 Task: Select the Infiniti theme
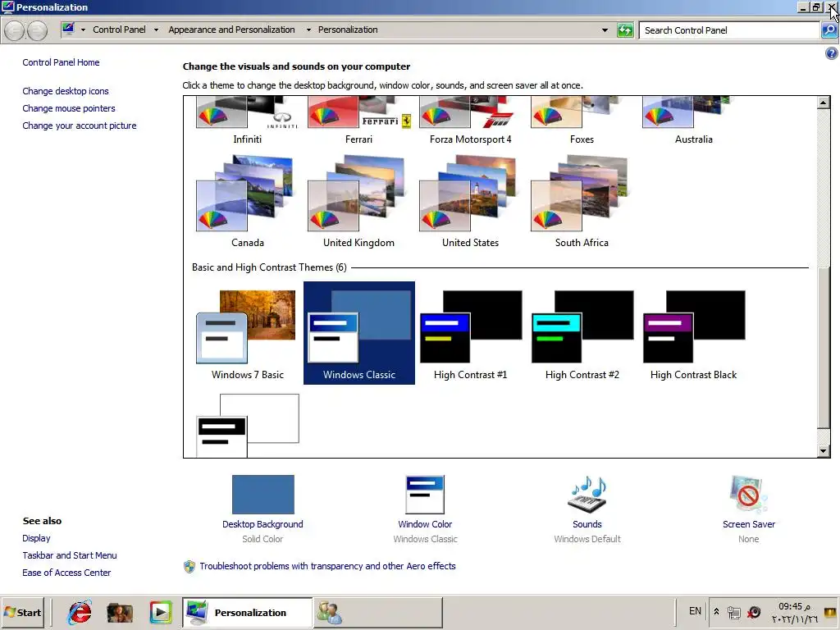click(247, 121)
